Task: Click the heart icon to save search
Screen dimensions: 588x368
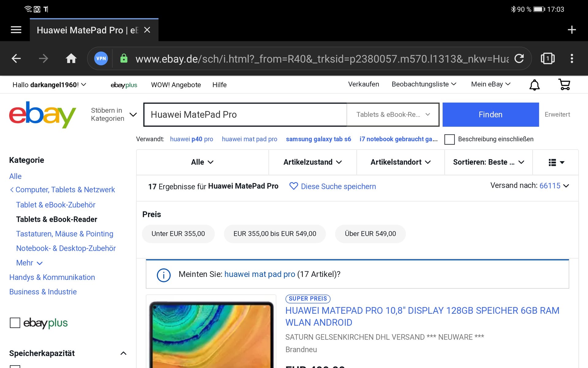Action: [293, 186]
